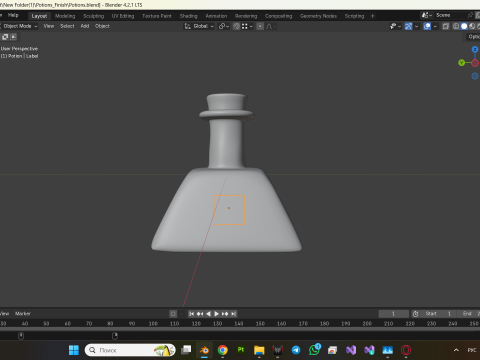The width and height of the screenshot is (480, 360).
Task: Open viewport View menu
Action: tap(49, 26)
